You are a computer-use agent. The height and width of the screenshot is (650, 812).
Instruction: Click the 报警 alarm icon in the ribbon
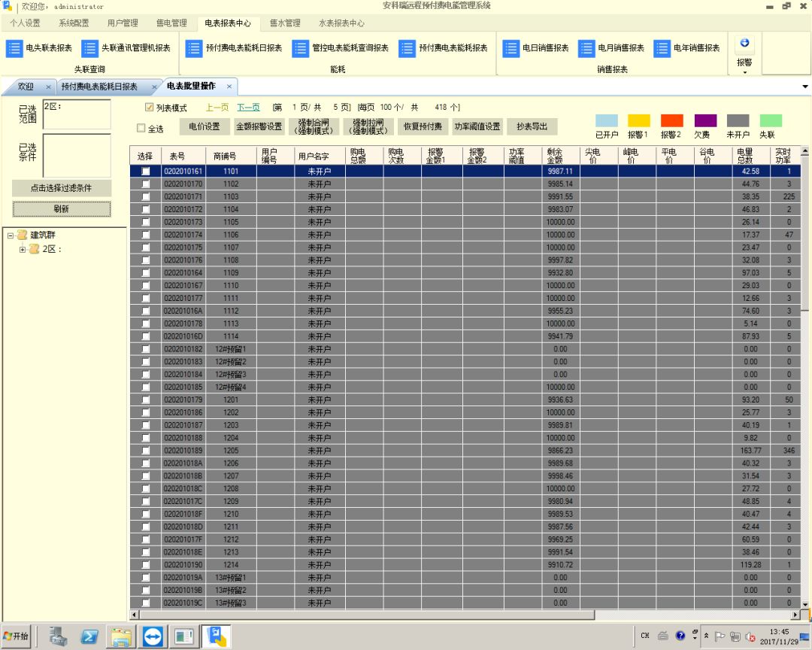click(x=744, y=43)
